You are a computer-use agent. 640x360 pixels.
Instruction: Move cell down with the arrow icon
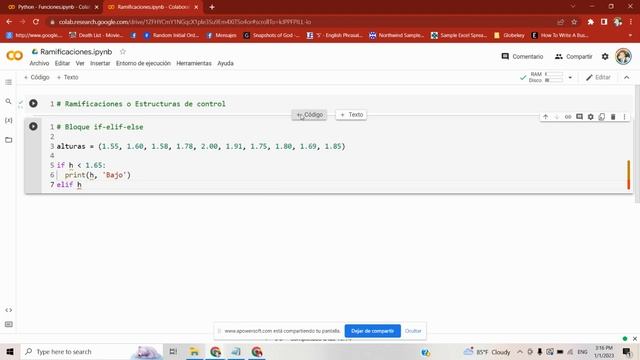(x=557, y=117)
